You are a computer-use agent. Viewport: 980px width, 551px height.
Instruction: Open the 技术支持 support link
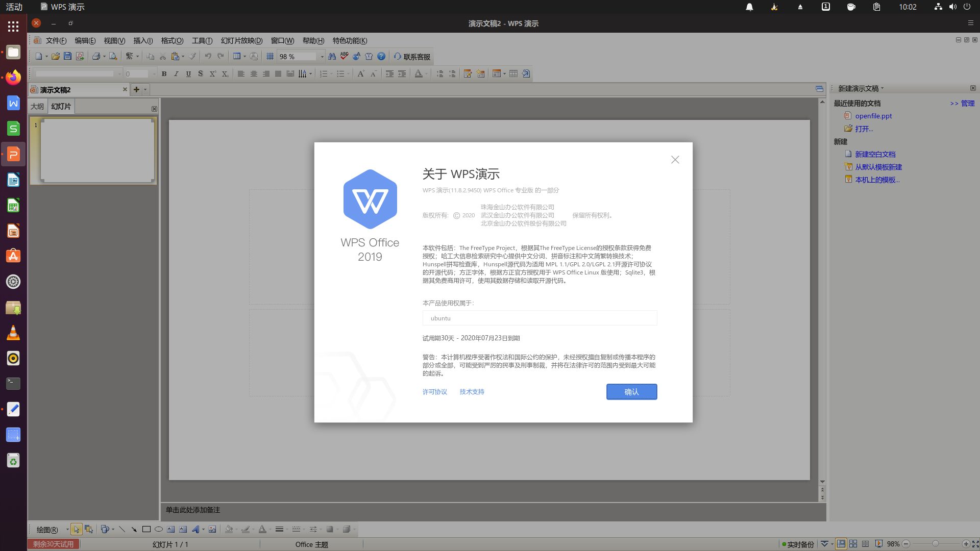pos(472,392)
